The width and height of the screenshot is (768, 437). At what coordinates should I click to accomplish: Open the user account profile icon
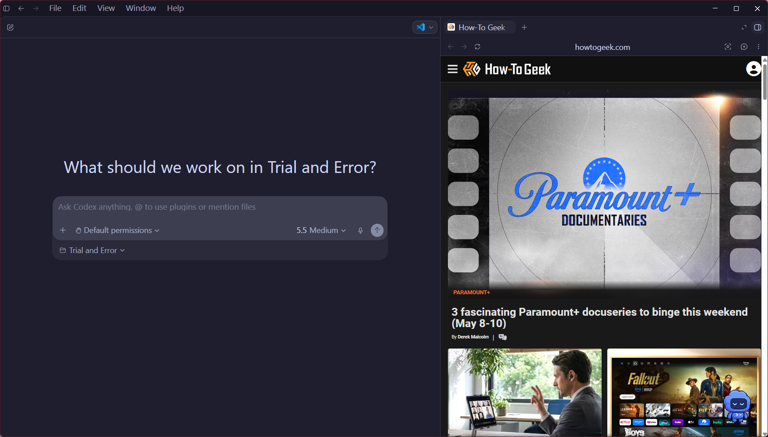pyautogui.click(x=753, y=69)
